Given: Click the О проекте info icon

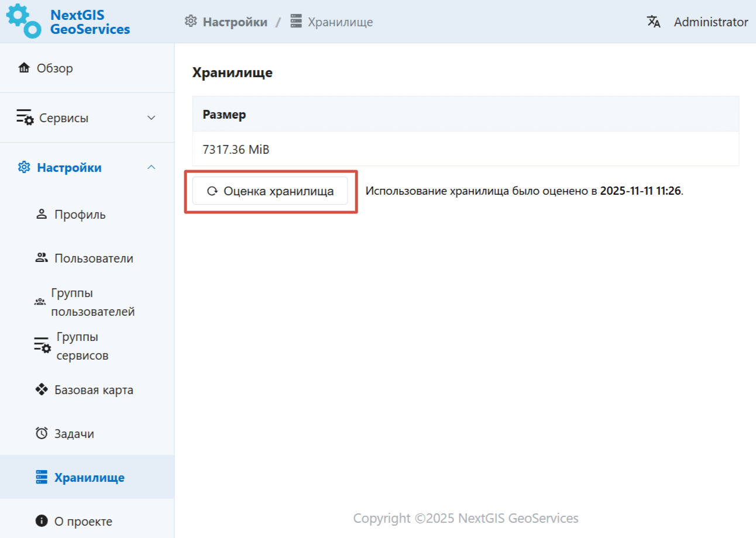Looking at the screenshot, I should [41, 521].
